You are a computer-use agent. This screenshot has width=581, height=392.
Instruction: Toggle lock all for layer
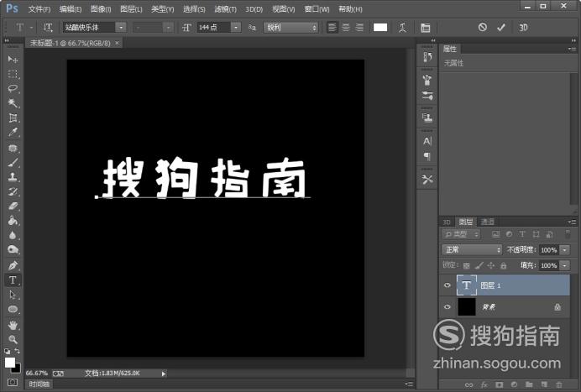(503, 265)
